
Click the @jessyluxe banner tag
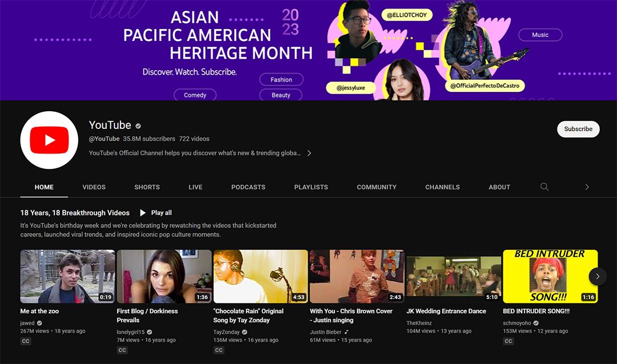pyautogui.click(x=351, y=88)
